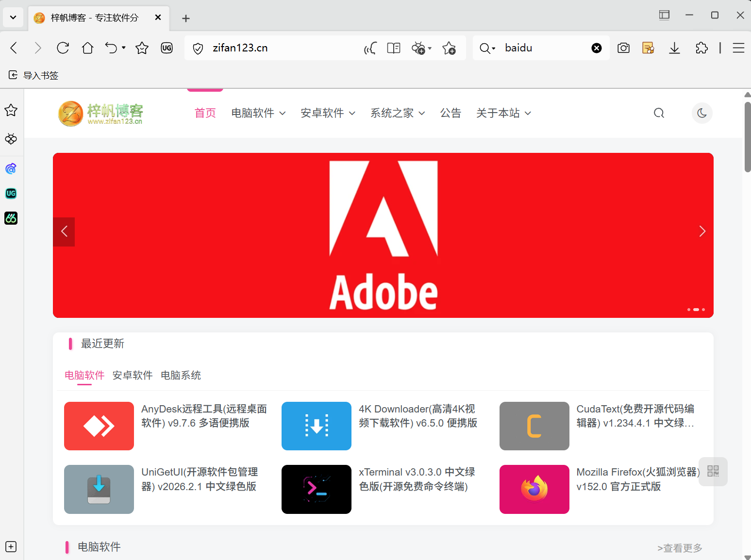Click the undo closed tab icon
The image size is (751, 560).
click(111, 48)
